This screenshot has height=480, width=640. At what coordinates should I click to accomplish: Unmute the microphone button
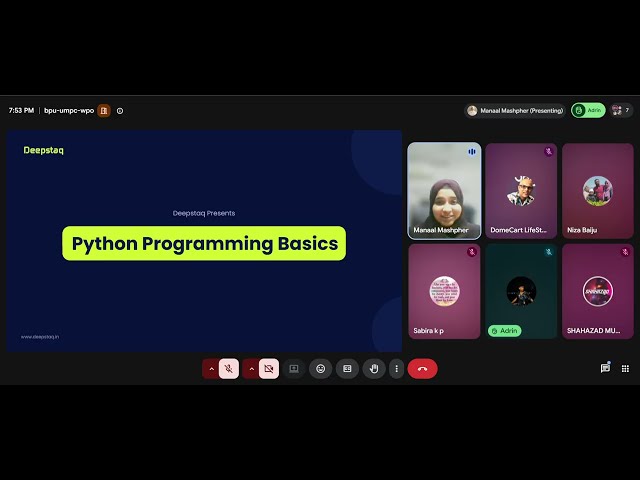[x=229, y=369]
